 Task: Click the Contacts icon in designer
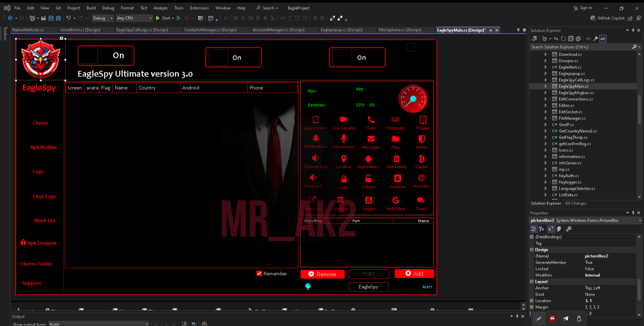pos(398,178)
